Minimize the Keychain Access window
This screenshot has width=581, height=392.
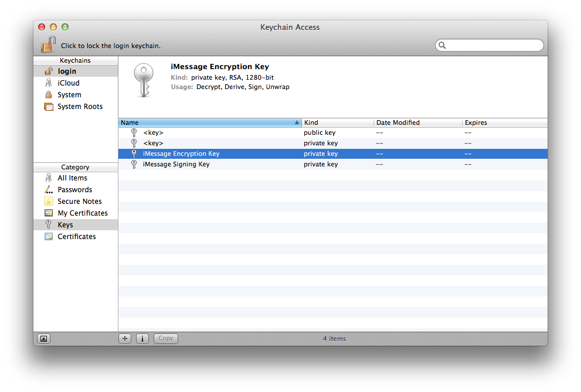click(53, 27)
